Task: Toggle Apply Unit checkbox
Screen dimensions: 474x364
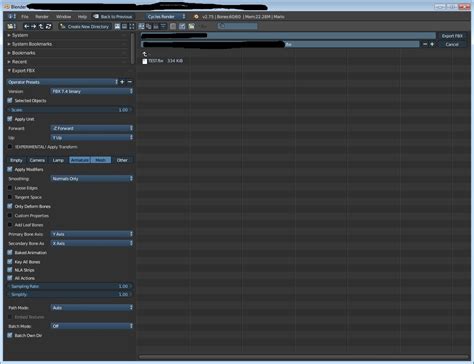Action: (x=10, y=119)
